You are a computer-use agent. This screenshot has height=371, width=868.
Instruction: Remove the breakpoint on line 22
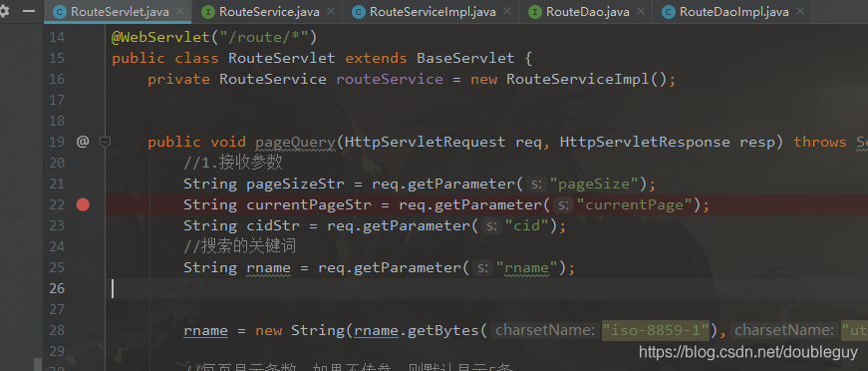point(83,204)
